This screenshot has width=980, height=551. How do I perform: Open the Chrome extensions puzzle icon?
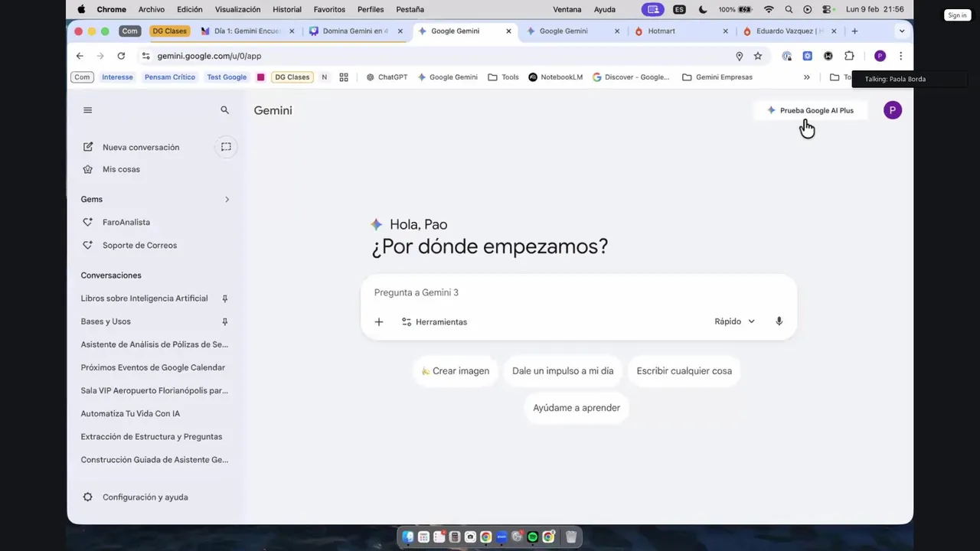(849, 56)
